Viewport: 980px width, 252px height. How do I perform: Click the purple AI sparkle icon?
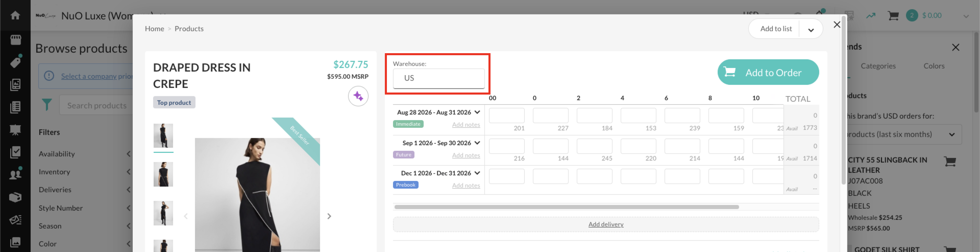pyautogui.click(x=358, y=96)
